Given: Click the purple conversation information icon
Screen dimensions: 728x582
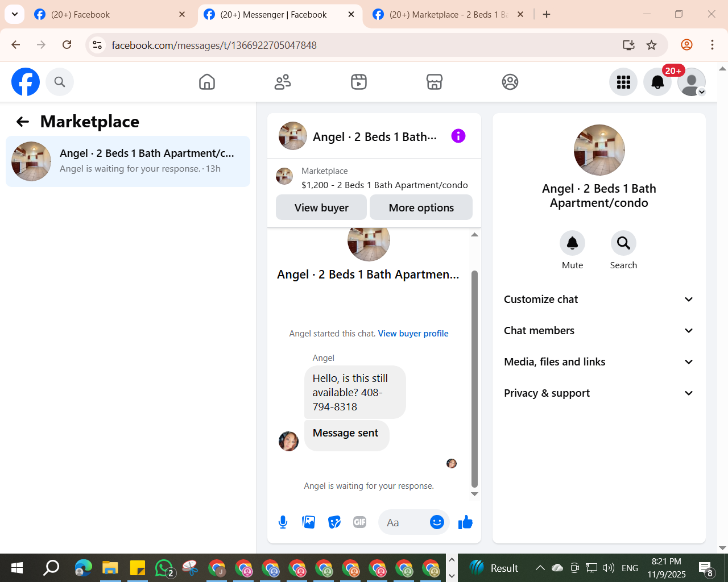Looking at the screenshot, I should [x=458, y=136].
